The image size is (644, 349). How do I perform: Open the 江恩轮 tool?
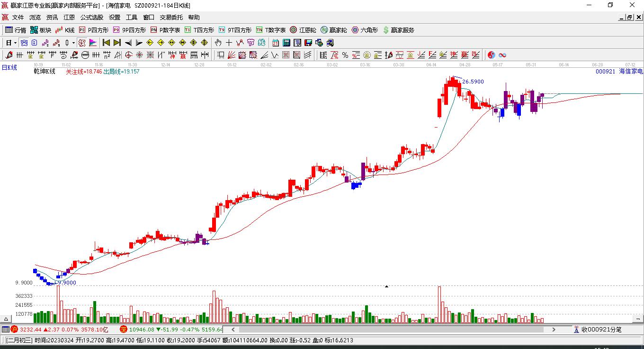click(303, 30)
